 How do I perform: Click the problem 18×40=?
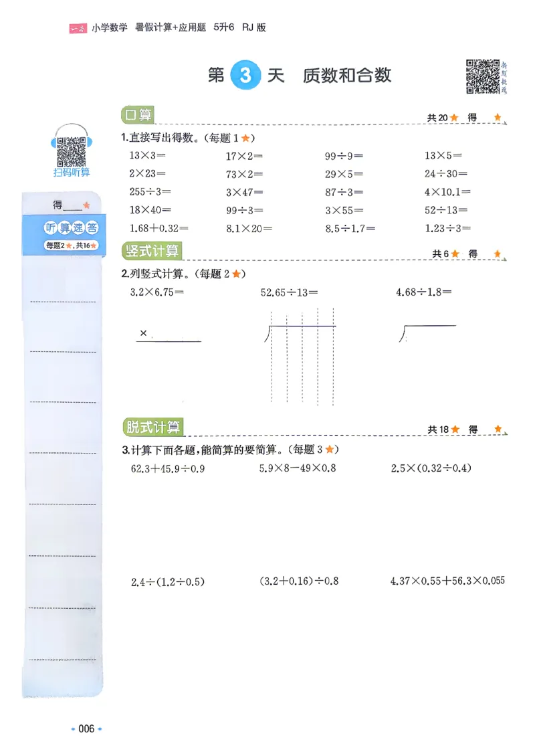point(150,209)
